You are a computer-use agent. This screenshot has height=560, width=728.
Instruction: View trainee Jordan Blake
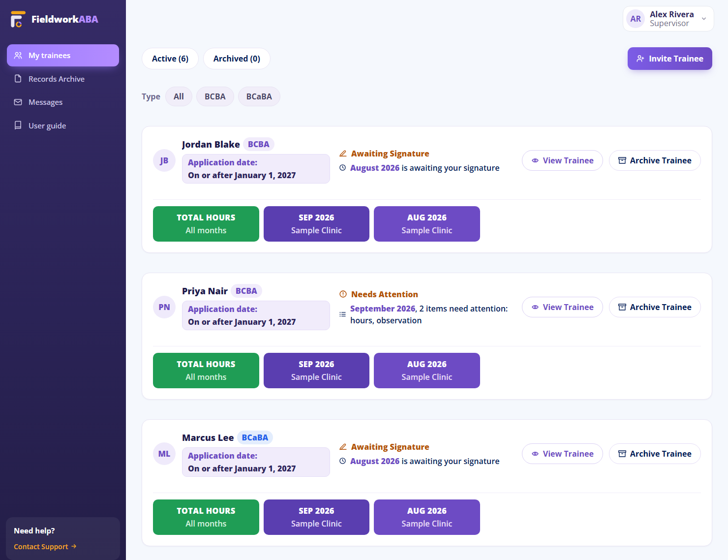(x=562, y=160)
